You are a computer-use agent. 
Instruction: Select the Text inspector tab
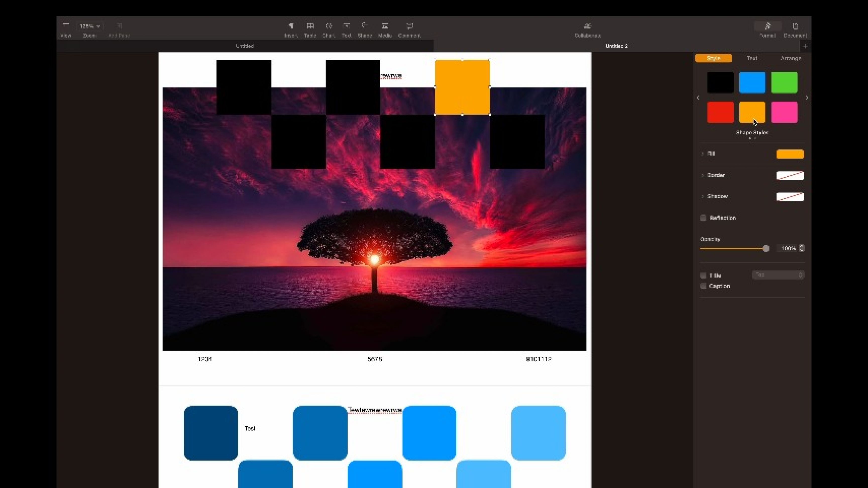pyautogui.click(x=752, y=58)
